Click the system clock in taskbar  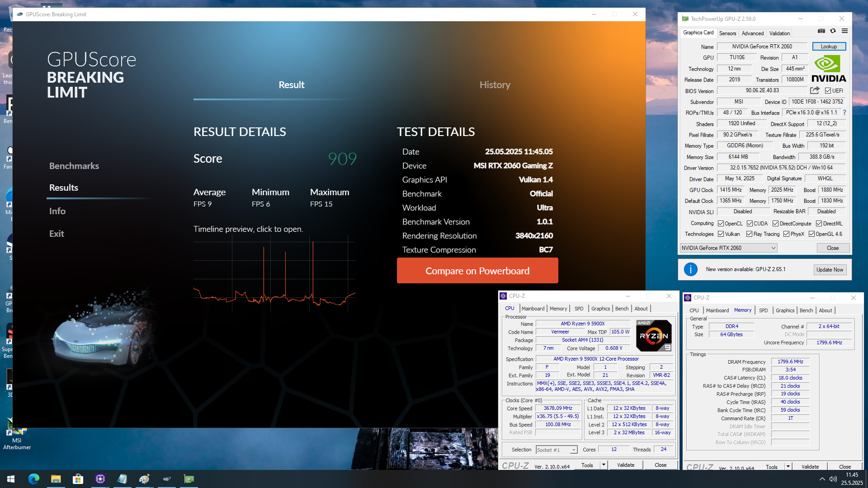[852, 479]
